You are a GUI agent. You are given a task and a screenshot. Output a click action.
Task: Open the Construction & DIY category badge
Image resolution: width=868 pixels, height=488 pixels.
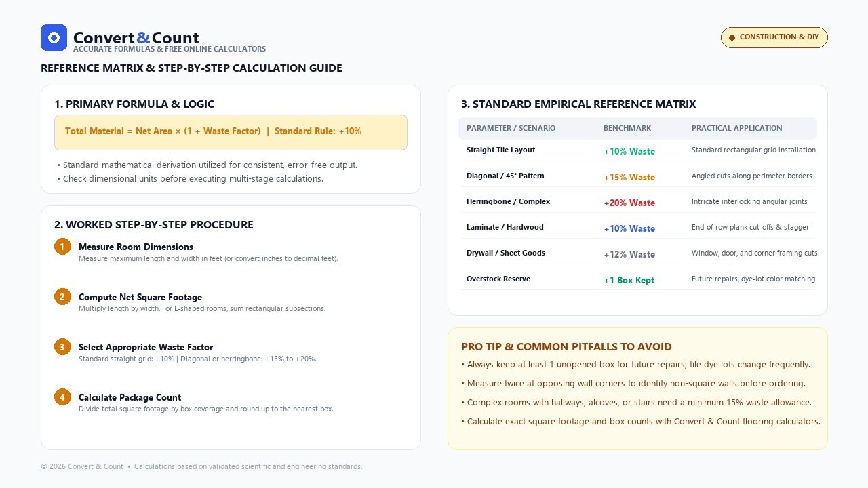[774, 37]
